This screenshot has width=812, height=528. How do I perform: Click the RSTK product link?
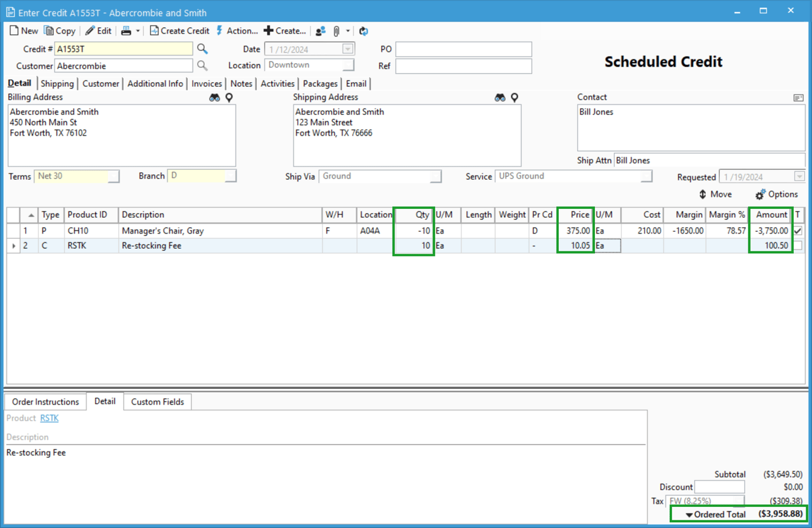pyautogui.click(x=50, y=418)
